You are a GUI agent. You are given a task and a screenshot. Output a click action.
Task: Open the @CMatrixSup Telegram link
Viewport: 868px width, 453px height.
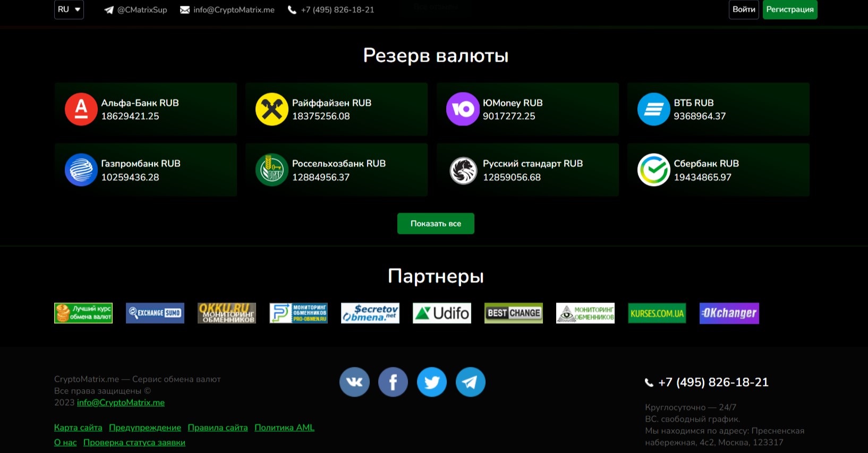click(142, 10)
